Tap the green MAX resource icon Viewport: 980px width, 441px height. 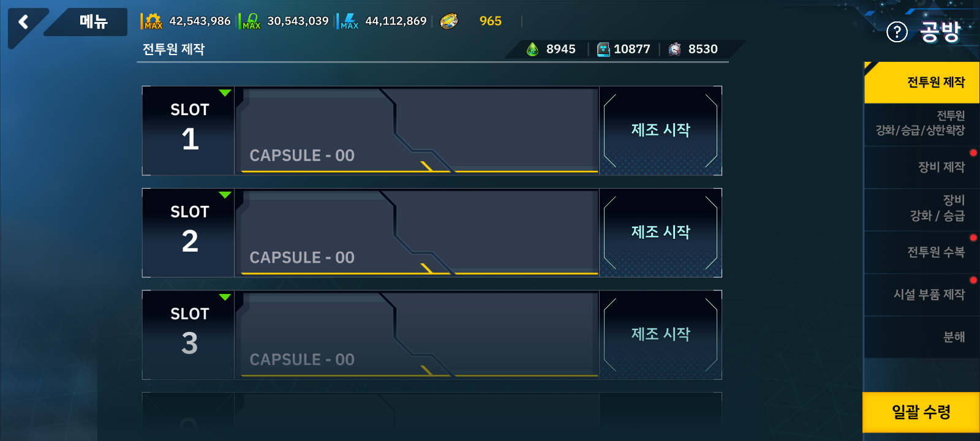click(251, 21)
